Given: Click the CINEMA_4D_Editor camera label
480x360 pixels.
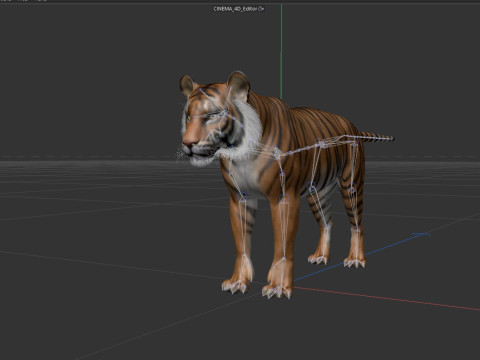Looking at the screenshot, I should 235,9.
